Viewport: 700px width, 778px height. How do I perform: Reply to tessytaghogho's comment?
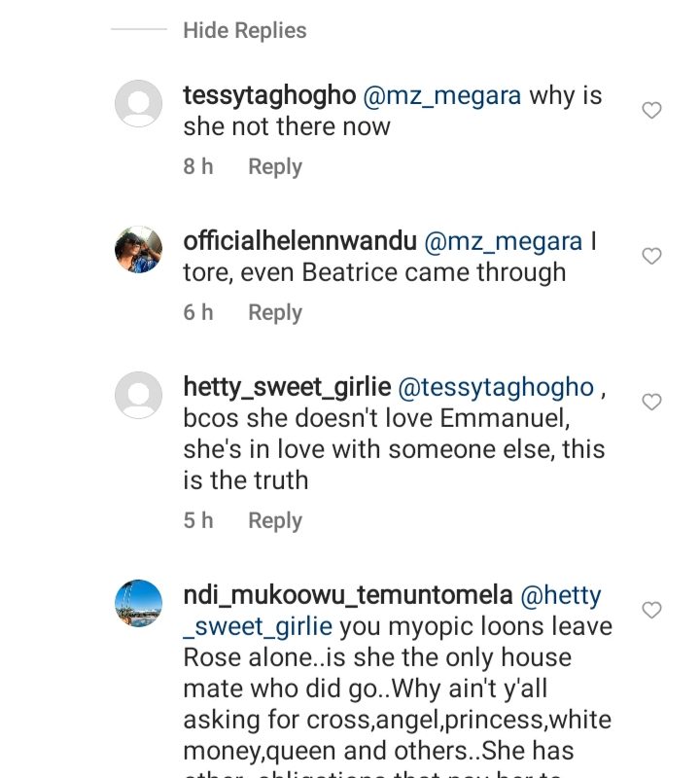[275, 167]
